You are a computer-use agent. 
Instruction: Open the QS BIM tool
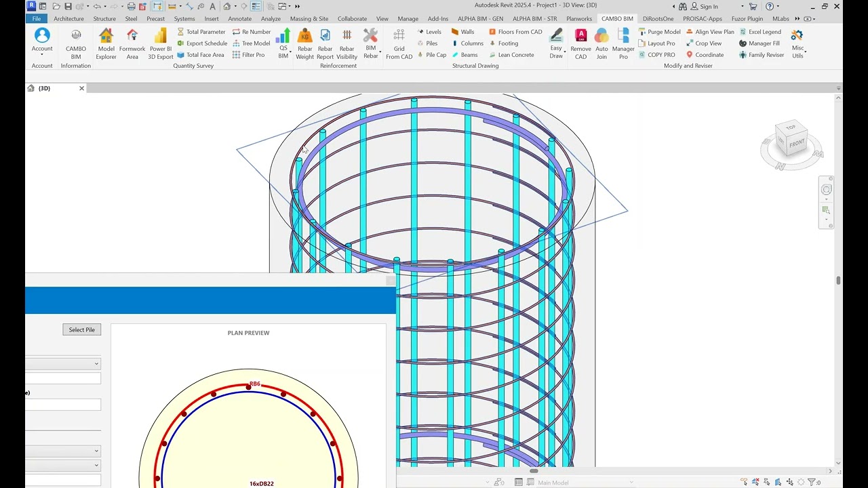[283, 44]
